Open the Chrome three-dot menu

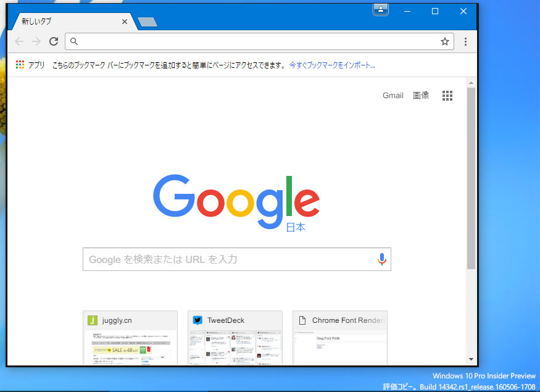pos(465,42)
